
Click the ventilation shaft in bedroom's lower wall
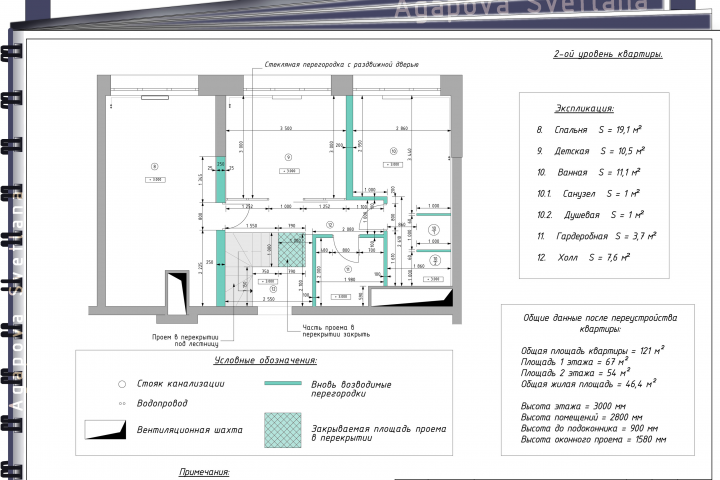pyautogui.click(x=177, y=293)
